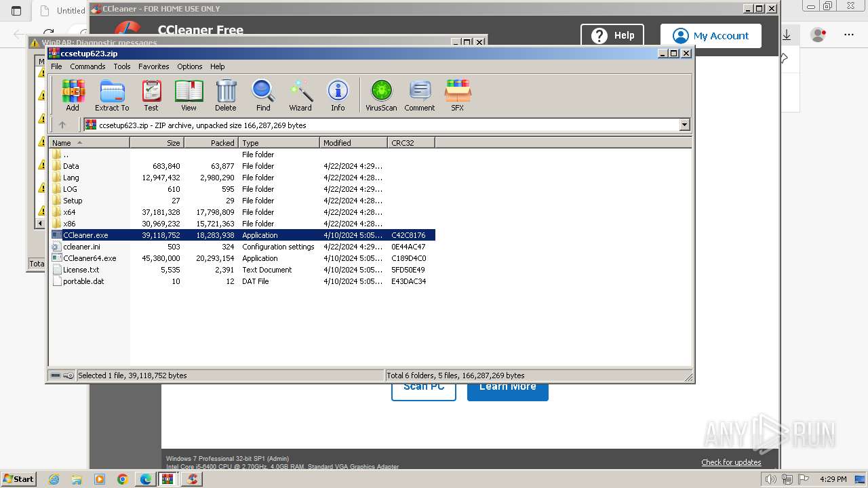Click the Delete trash icon
The height and width of the screenshot is (488, 868).
click(x=226, y=96)
